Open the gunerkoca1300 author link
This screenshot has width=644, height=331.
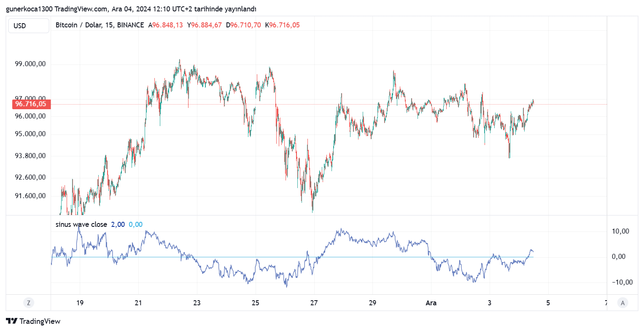[x=30, y=9]
